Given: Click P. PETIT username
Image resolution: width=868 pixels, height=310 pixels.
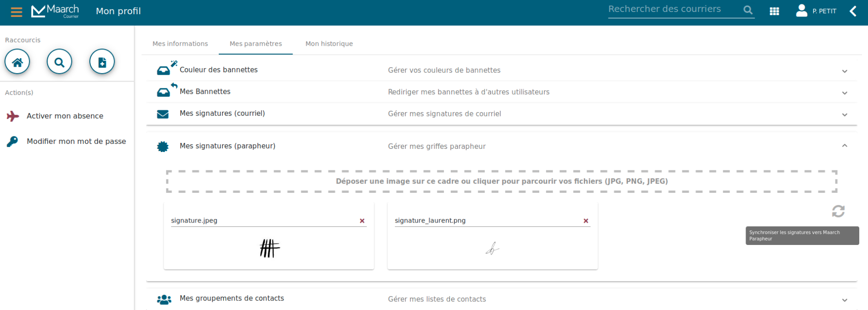Looking at the screenshot, I should [x=824, y=11].
